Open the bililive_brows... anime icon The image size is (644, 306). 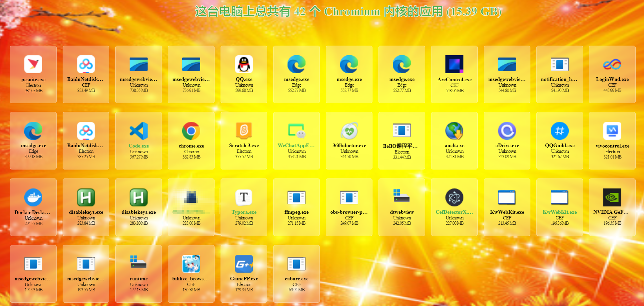pyautogui.click(x=191, y=264)
